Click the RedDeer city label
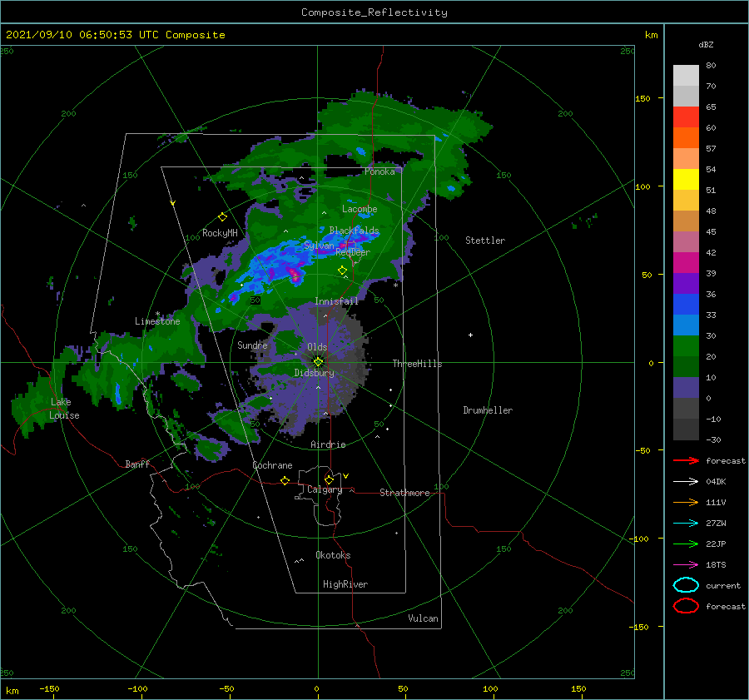749x700 pixels. 353,252
